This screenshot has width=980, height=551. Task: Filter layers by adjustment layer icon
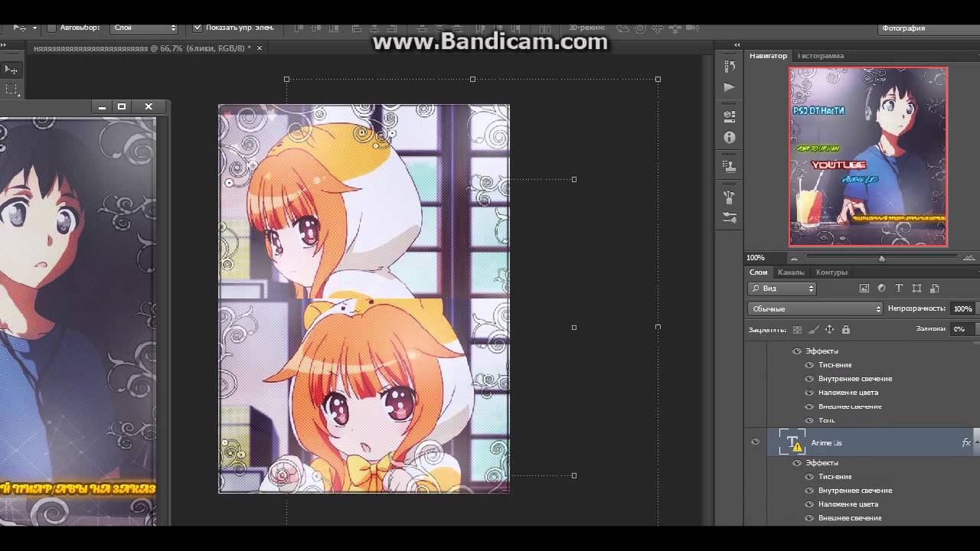point(881,289)
